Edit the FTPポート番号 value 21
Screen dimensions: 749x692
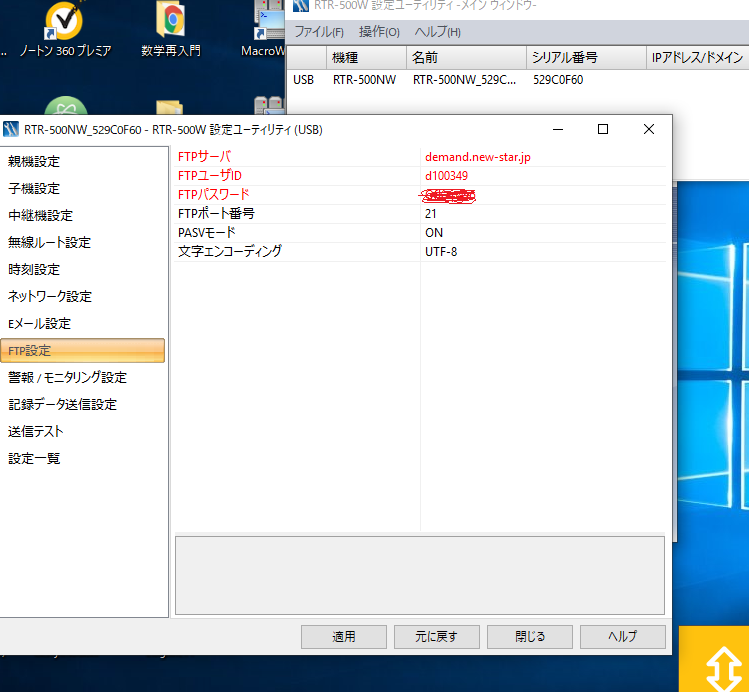tap(543, 213)
